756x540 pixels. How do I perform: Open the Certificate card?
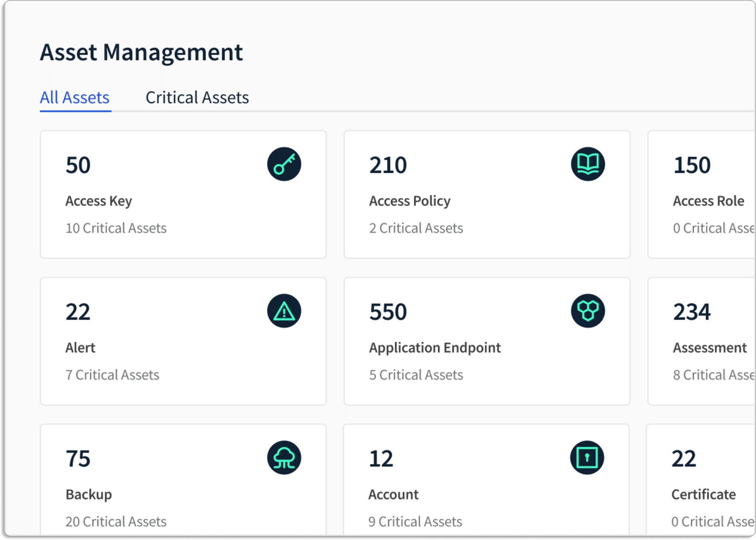tap(701, 480)
